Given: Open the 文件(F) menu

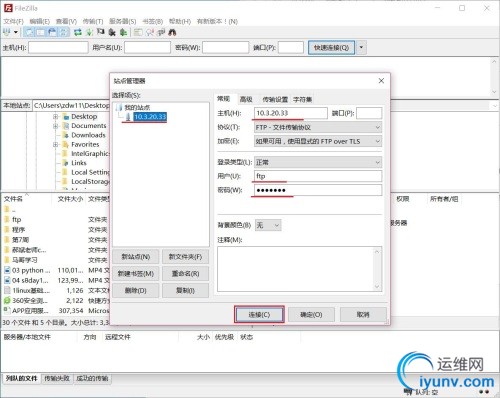Looking at the screenshot, I should [x=13, y=21].
